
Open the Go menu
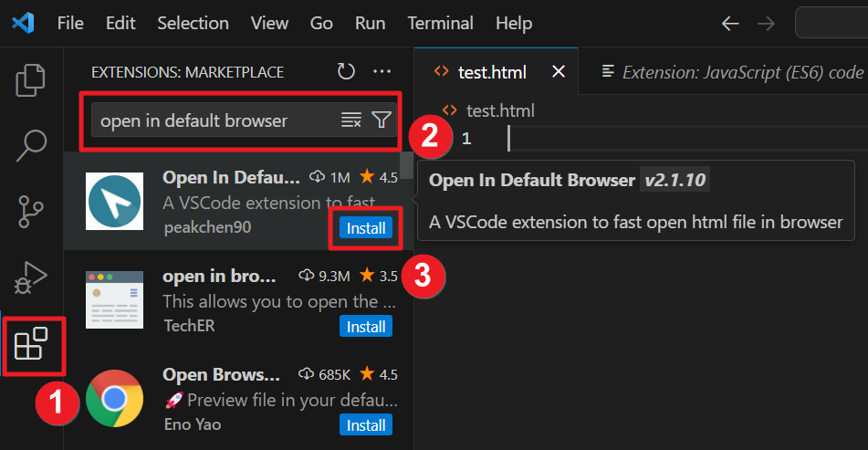coord(321,23)
